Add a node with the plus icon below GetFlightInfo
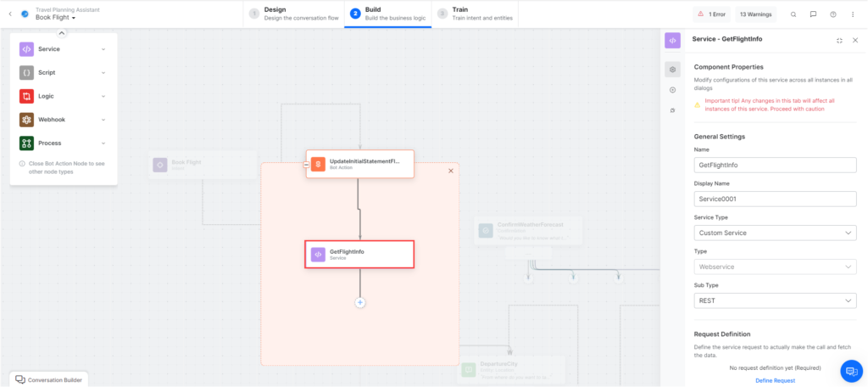This screenshot has height=387, width=868. coord(360,302)
